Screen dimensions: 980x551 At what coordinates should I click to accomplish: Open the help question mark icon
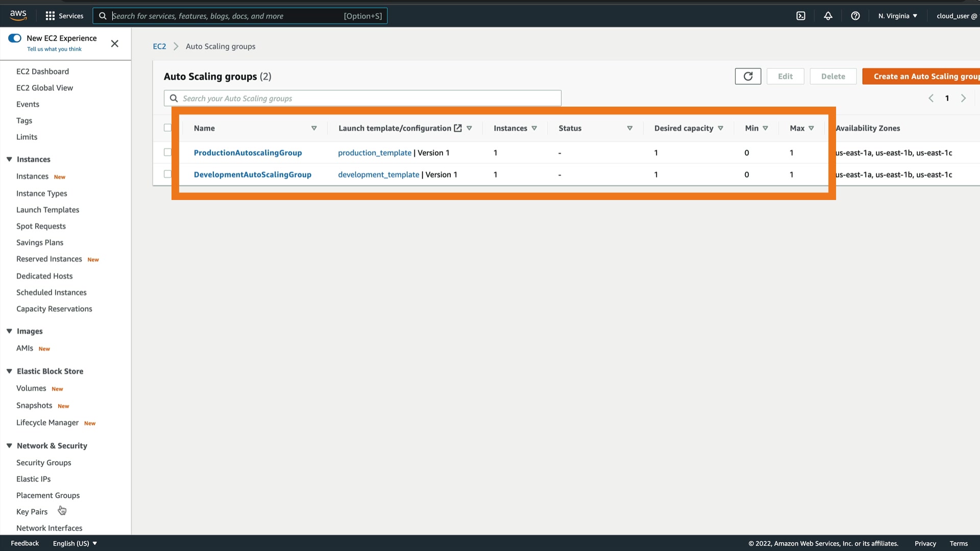(x=855, y=16)
